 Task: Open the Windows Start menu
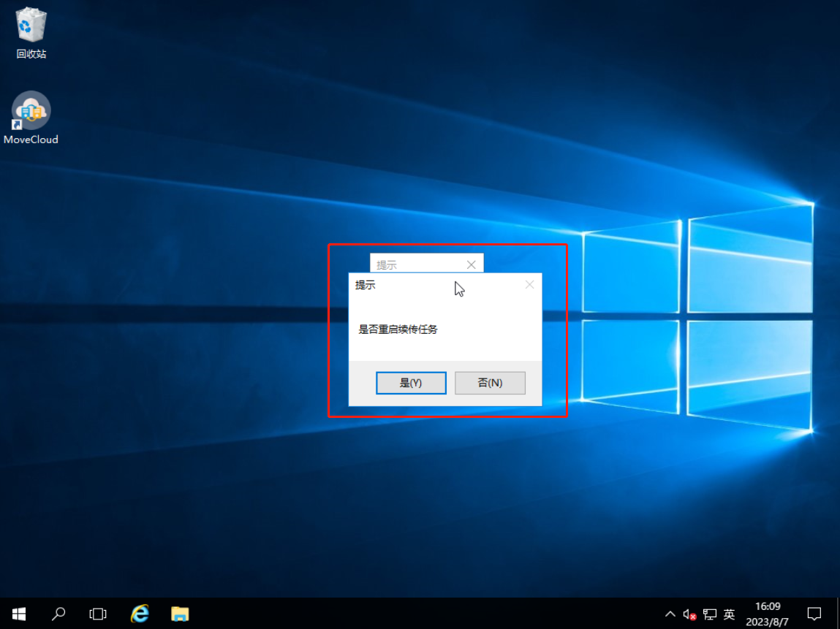pos(18,614)
